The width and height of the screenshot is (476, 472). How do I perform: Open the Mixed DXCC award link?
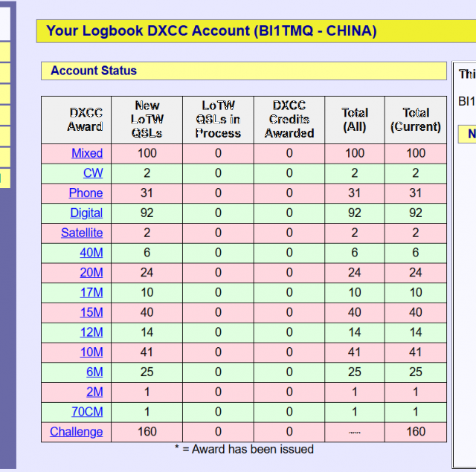[x=87, y=153]
